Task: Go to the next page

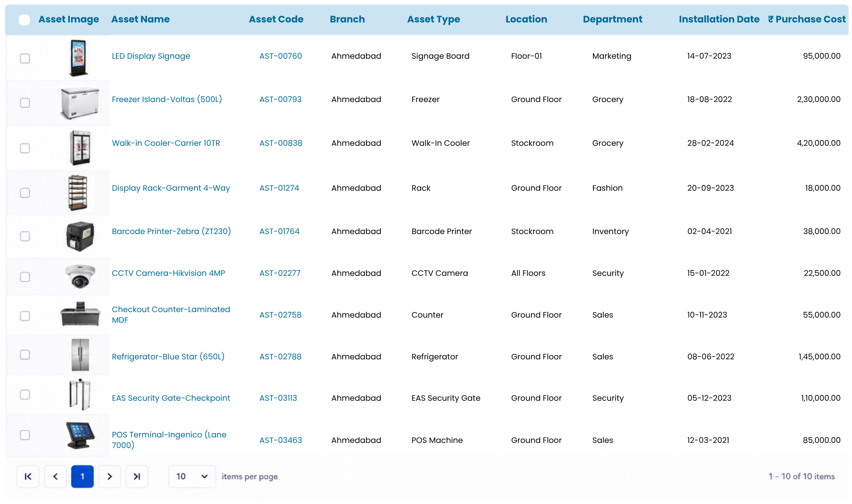Action: pos(110,476)
